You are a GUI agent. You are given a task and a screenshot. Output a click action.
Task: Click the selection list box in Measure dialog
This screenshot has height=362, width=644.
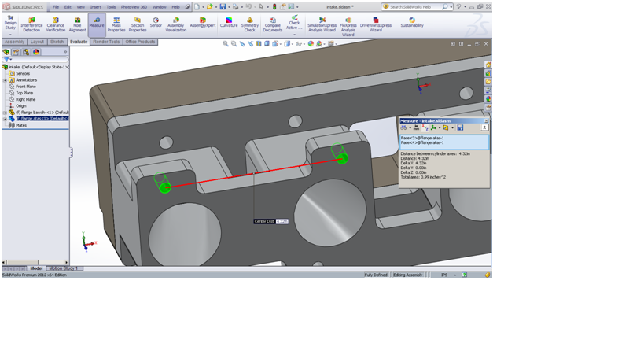coord(443,142)
